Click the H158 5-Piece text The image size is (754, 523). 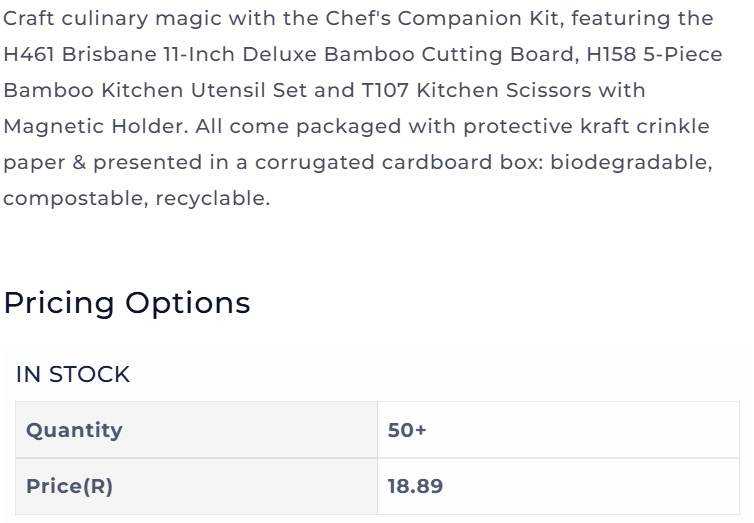654,54
